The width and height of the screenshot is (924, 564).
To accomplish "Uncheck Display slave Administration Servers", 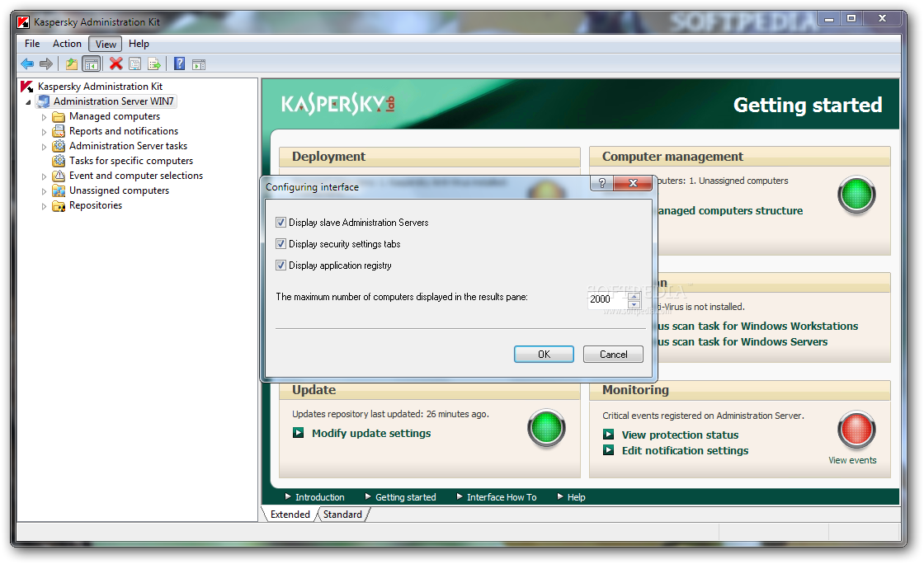I will coord(280,223).
